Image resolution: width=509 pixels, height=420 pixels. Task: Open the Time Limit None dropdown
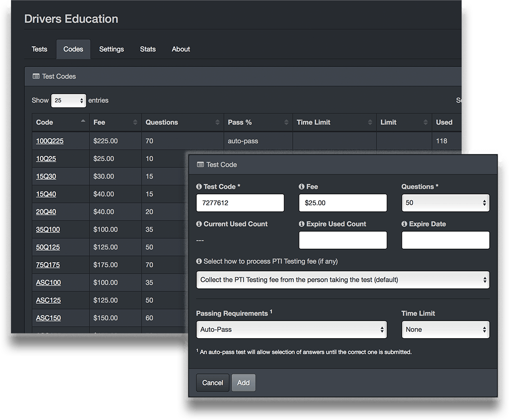[x=445, y=330]
